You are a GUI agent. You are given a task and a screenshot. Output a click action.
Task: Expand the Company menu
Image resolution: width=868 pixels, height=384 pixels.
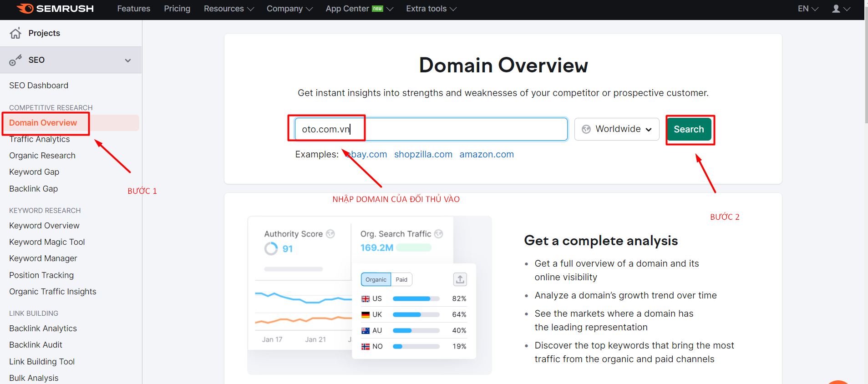[x=289, y=9]
